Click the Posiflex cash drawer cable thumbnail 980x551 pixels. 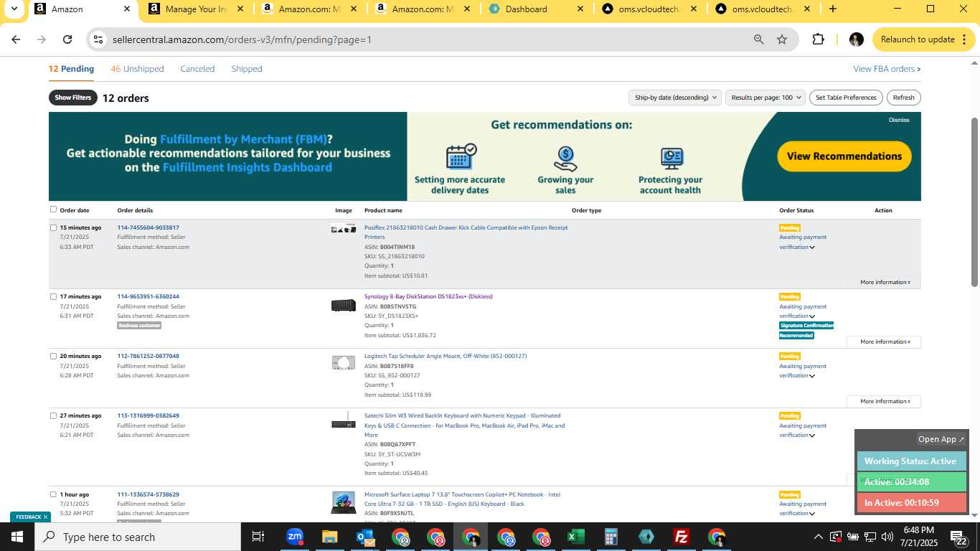343,228
